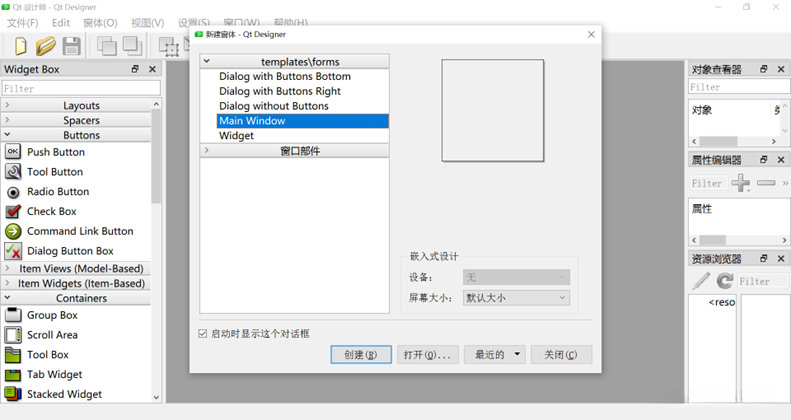Select Check Box widget icon
The width and height of the screenshot is (791, 420).
pos(13,211)
